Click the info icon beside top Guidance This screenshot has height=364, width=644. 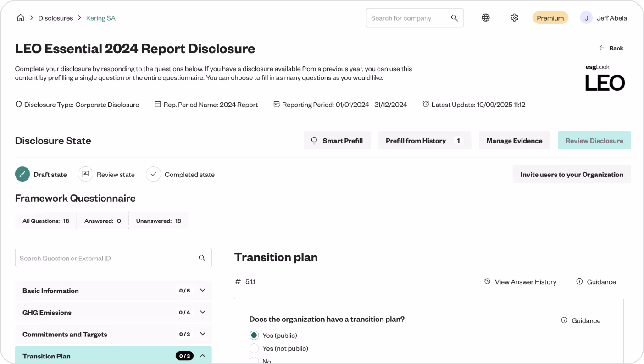580,281
